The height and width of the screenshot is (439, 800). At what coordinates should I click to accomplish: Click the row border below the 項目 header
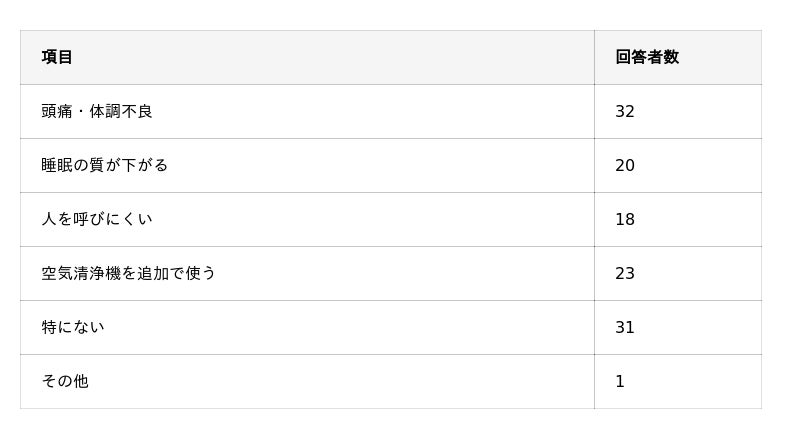pos(300,84)
